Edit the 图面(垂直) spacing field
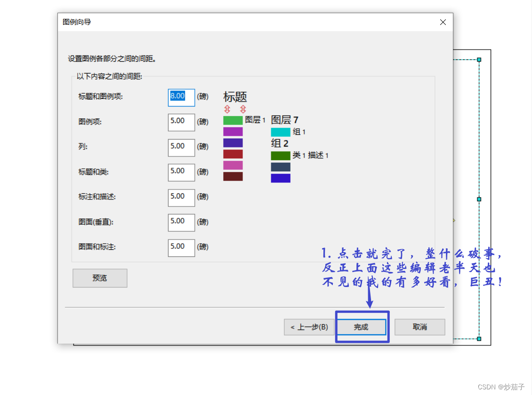Image resolution: width=532 pixels, height=395 pixels. tap(181, 222)
